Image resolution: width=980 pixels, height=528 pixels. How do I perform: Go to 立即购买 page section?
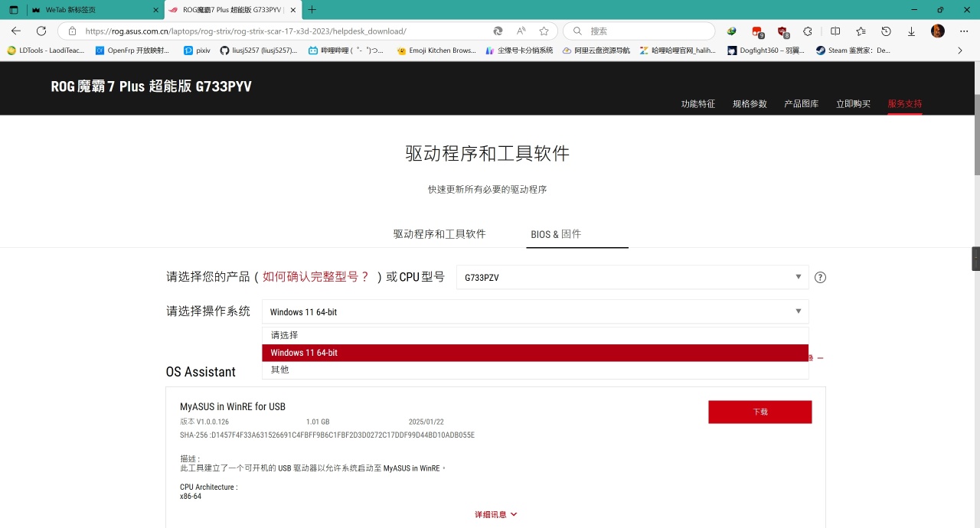[x=853, y=103]
